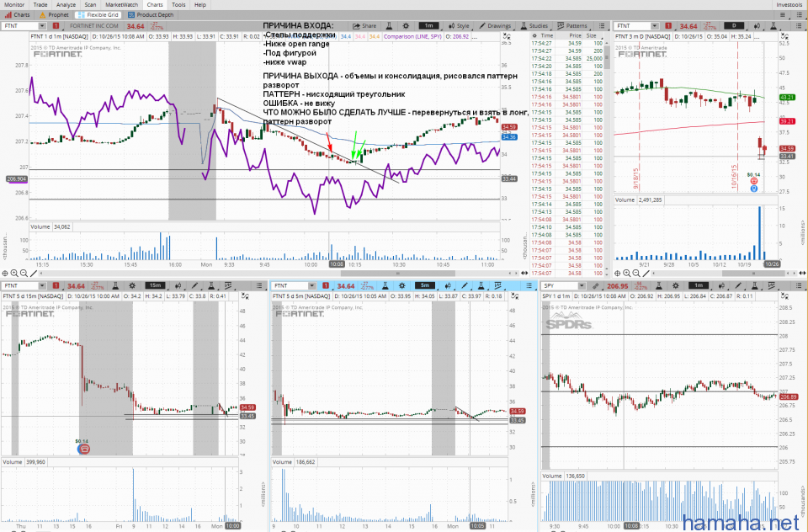Image resolution: width=808 pixels, height=532 pixels.
Task: Open the list menu icon after Patterns
Action: (602, 26)
